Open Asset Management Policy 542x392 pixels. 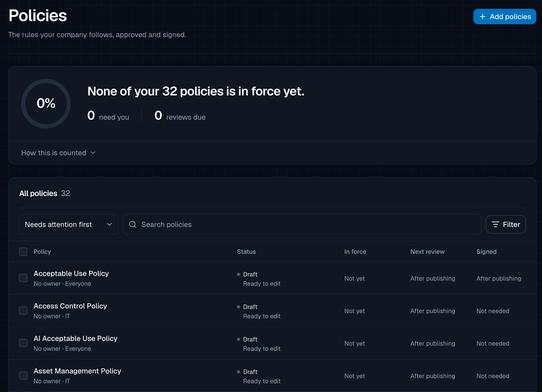click(x=77, y=371)
